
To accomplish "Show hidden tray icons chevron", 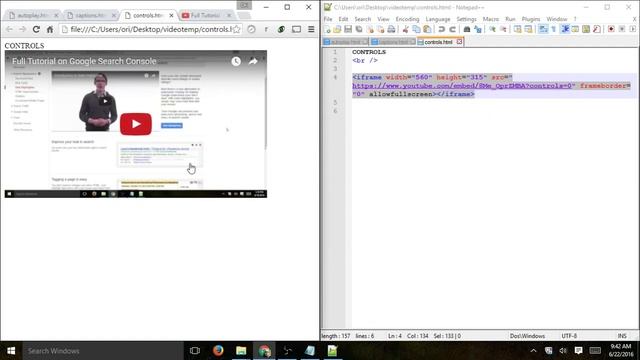I will pyautogui.click(x=533, y=351).
